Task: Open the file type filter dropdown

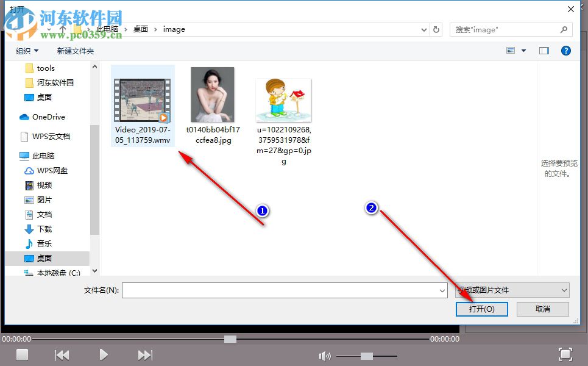Action: [512, 290]
